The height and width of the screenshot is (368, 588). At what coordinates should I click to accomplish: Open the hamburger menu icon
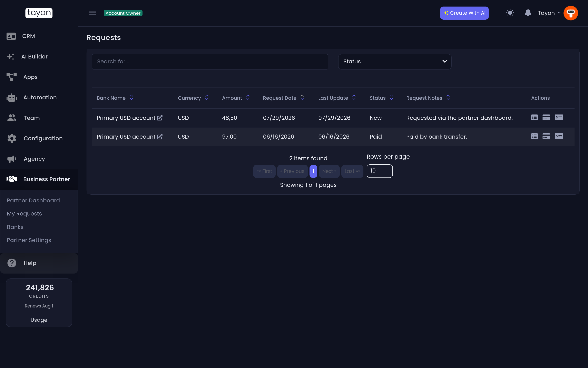point(92,13)
